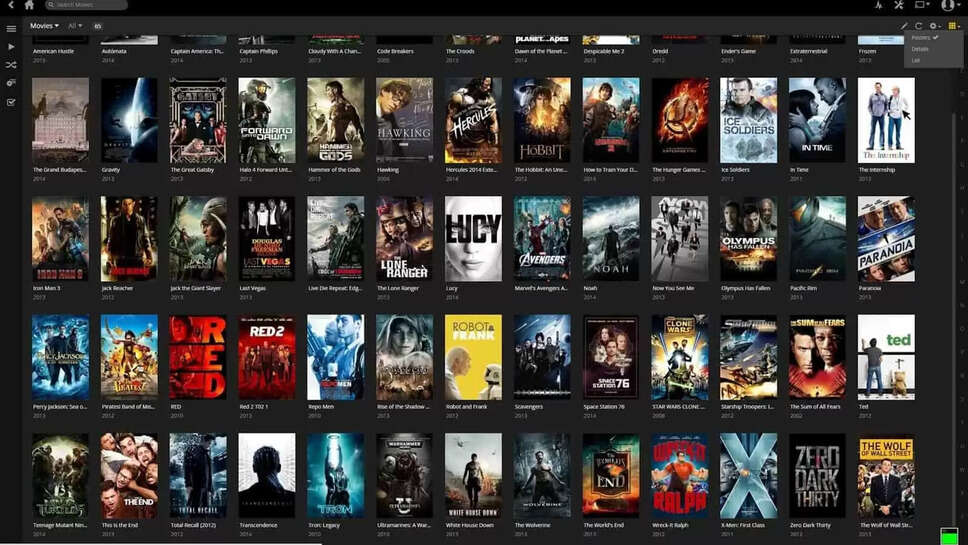Viewport: 968px width, 545px height.
Task: Open the Hercules poster
Action: 474,120
